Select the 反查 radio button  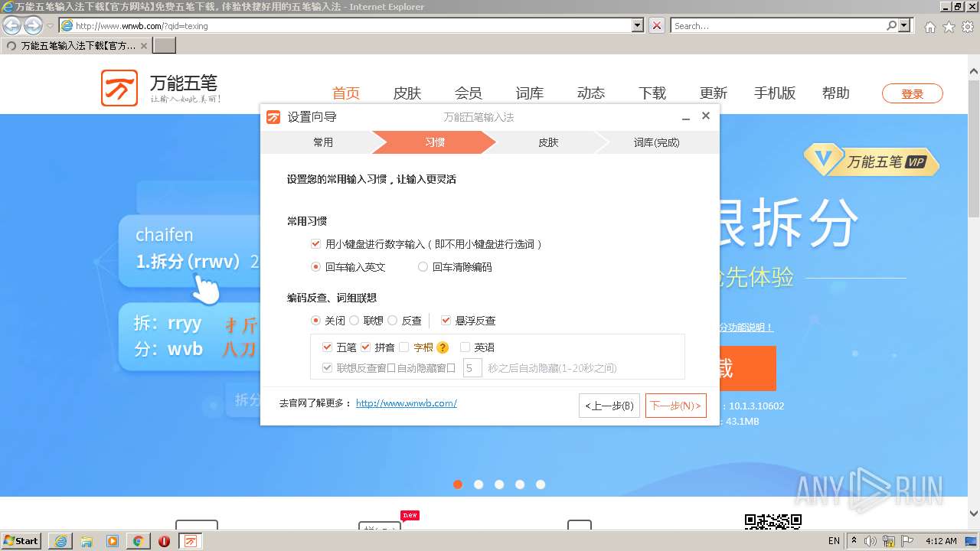392,321
